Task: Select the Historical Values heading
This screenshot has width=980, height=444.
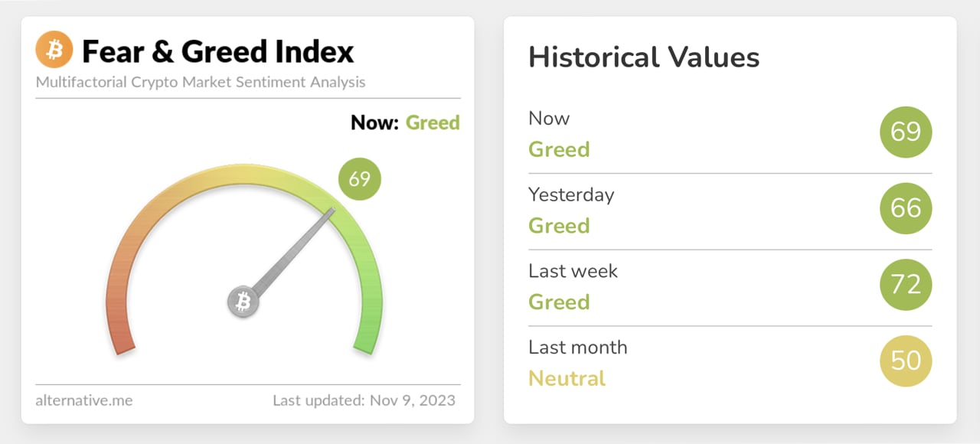Action: [644, 57]
